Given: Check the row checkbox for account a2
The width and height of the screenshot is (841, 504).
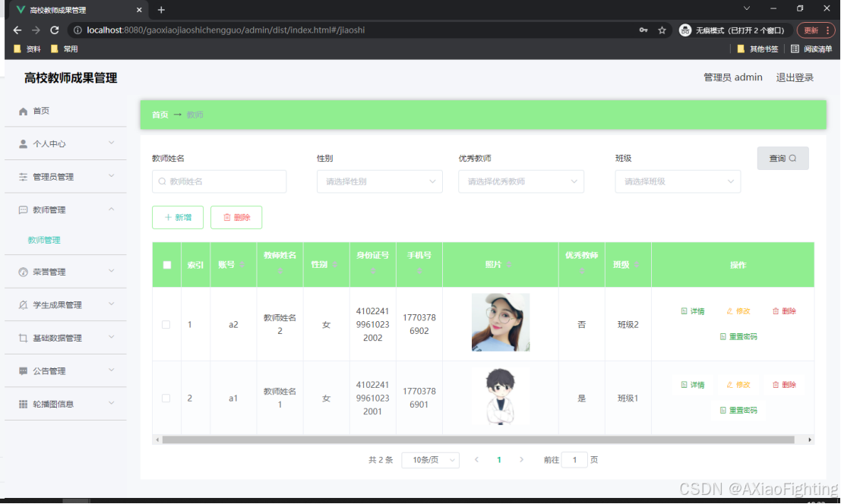Looking at the screenshot, I should pos(166,325).
